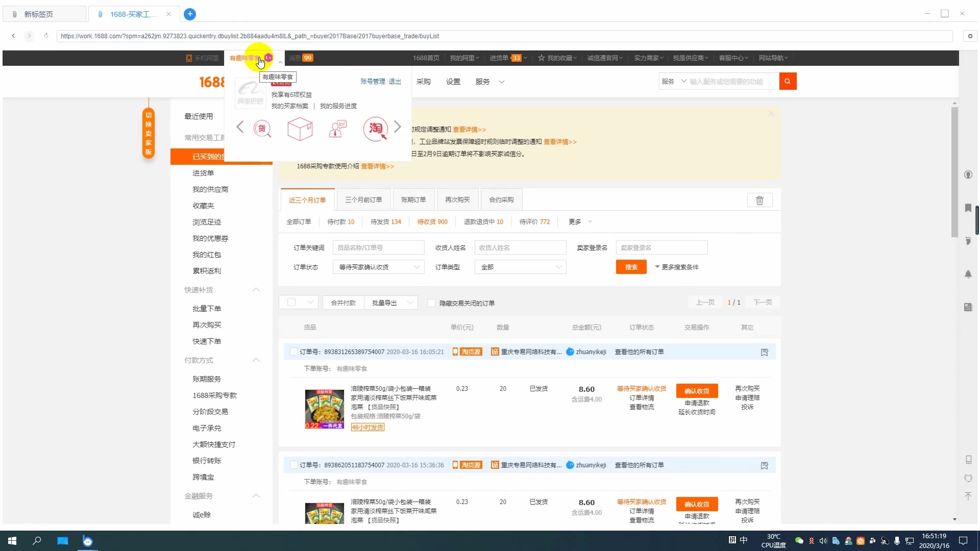Open note icon for order 893862051183754007
The image size is (980, 551).
point(765,465)
